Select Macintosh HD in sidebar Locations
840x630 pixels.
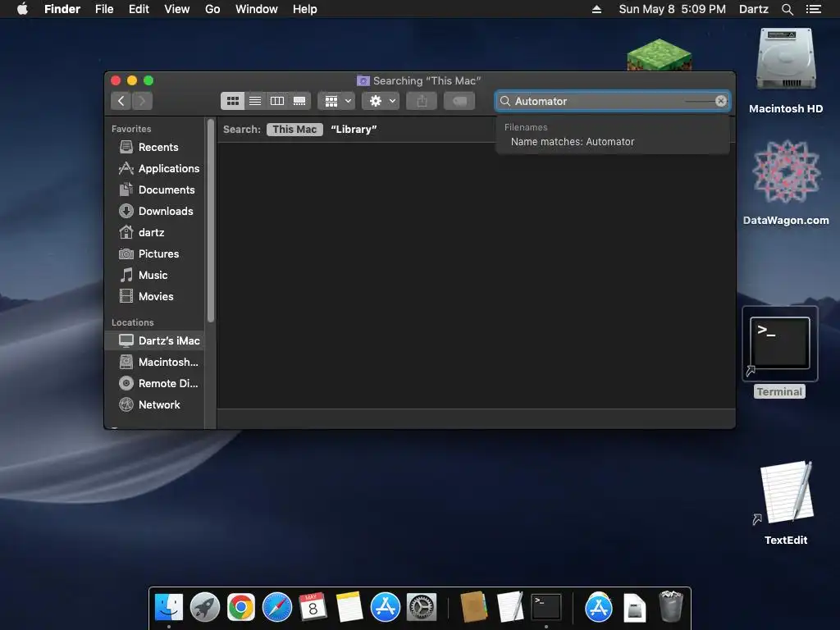[x=155, y=362]
